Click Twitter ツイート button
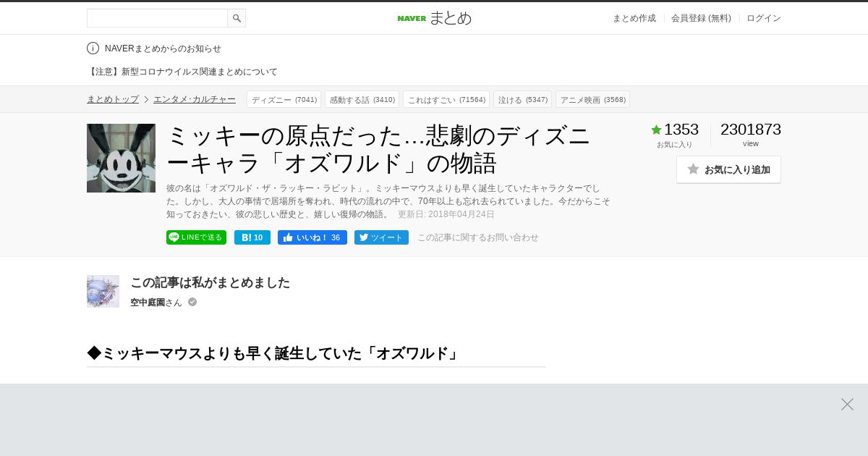Image resolution: width=868 pixels, height=456 pixels. (381, 237)
